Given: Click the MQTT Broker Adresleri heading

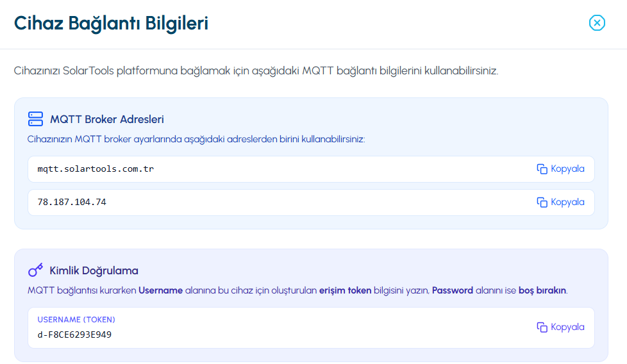Looking at the screenshot, I should click(x=107, y=119).
